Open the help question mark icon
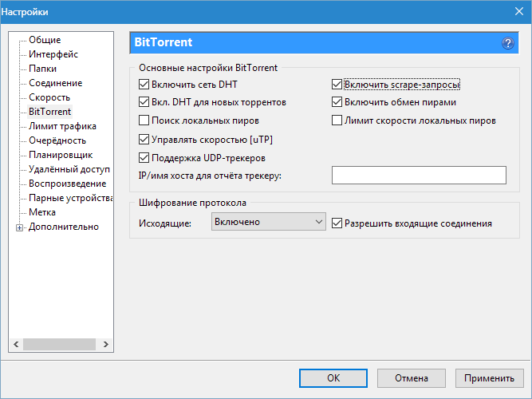 507,43
